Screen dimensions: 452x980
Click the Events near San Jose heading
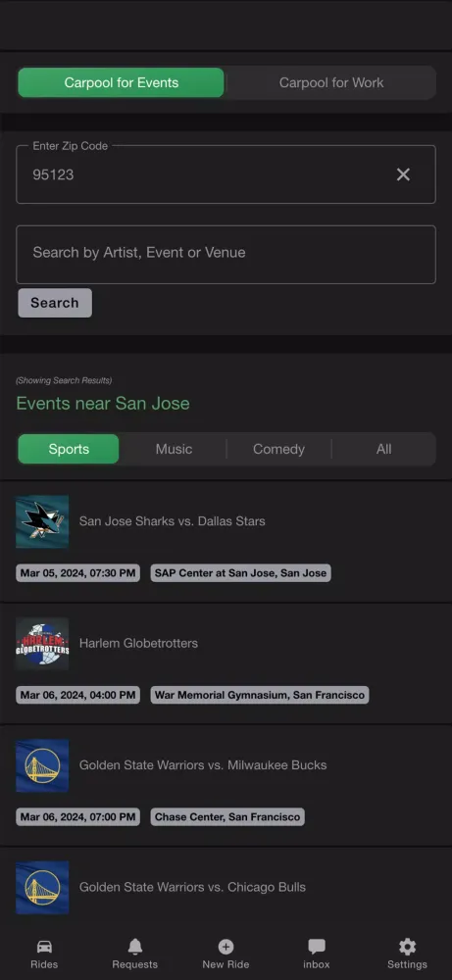tap(103, 403)
